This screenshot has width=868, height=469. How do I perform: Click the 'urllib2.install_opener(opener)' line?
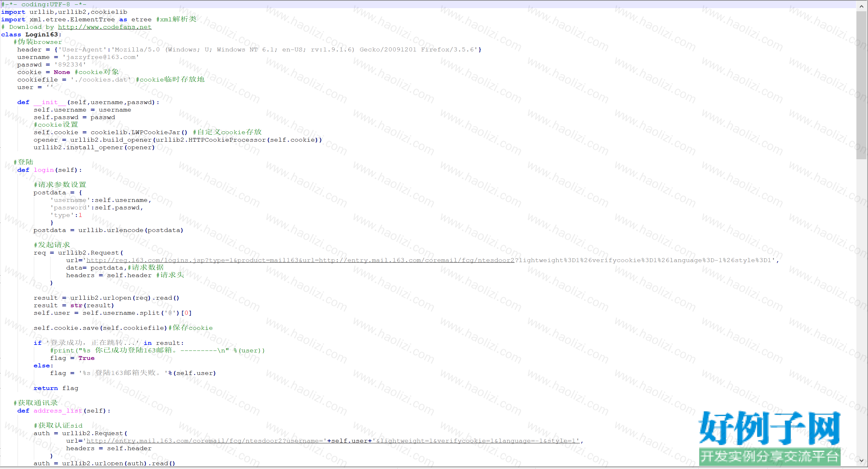point(94,147)
